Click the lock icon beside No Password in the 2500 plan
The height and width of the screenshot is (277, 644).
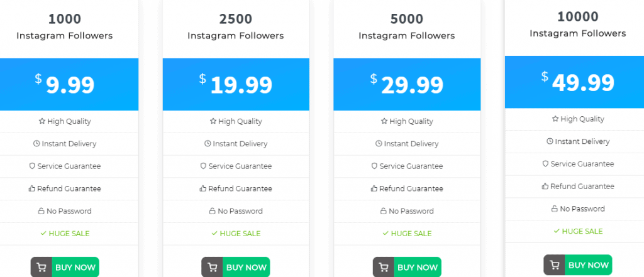212,211
